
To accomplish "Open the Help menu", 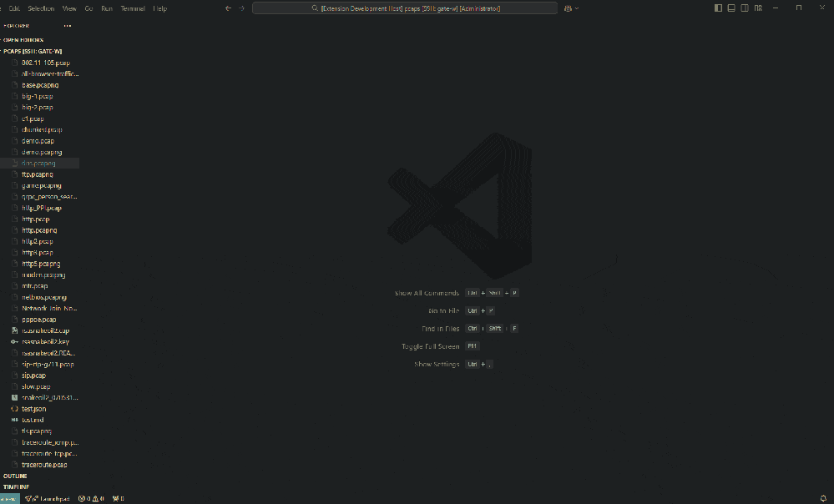I will click(x=160, y=8).
